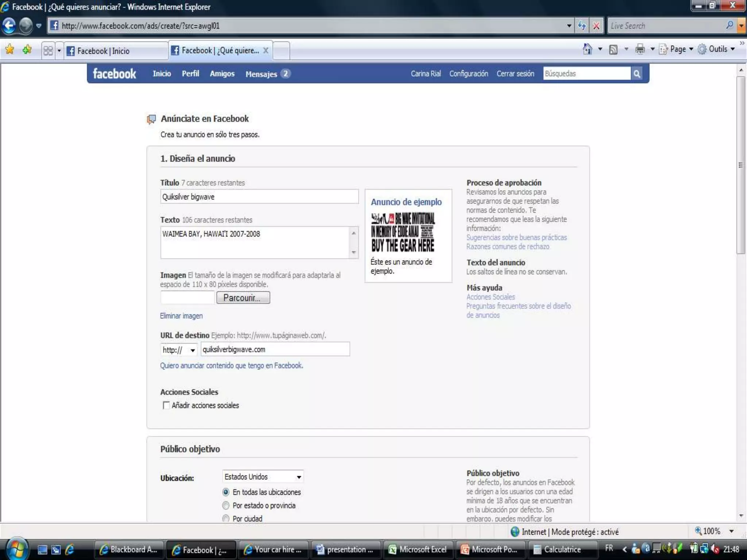
Task: Click the FR language indicator in tray
Action: (609, 548)
